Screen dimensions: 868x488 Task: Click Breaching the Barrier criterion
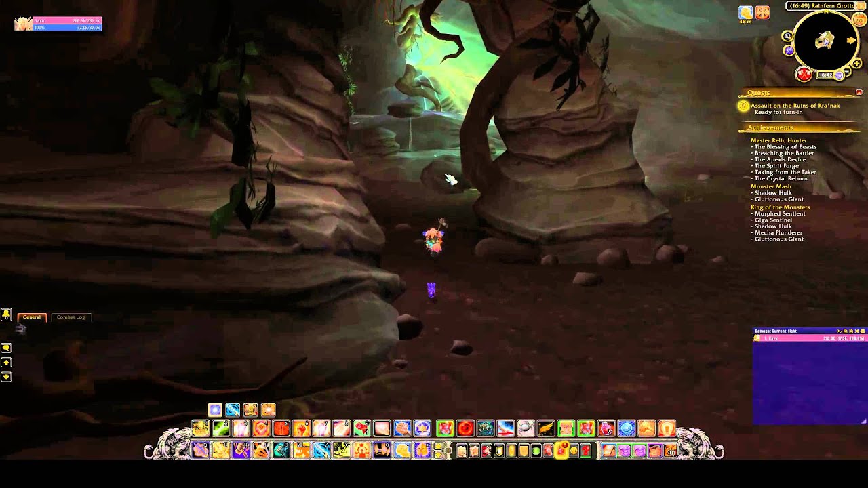[x=784, y=153]
